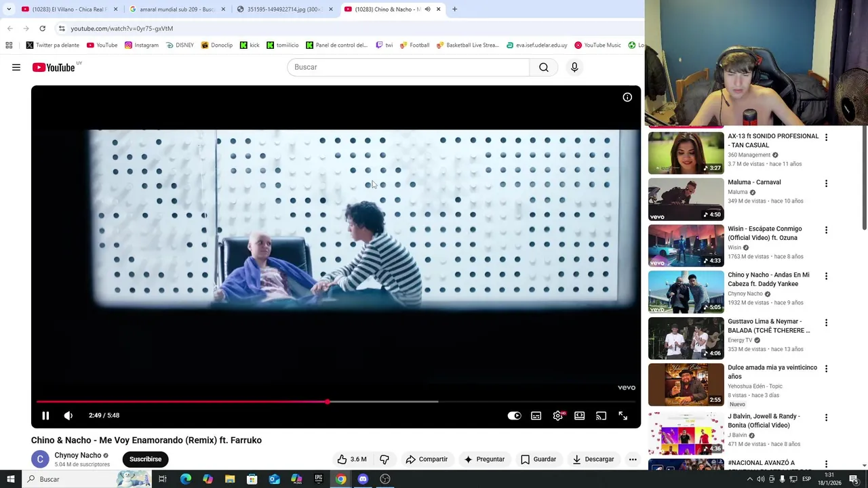Open Discord from the taskbar
The width and height of the screenshot is (868, 488).
coord(363,479)
